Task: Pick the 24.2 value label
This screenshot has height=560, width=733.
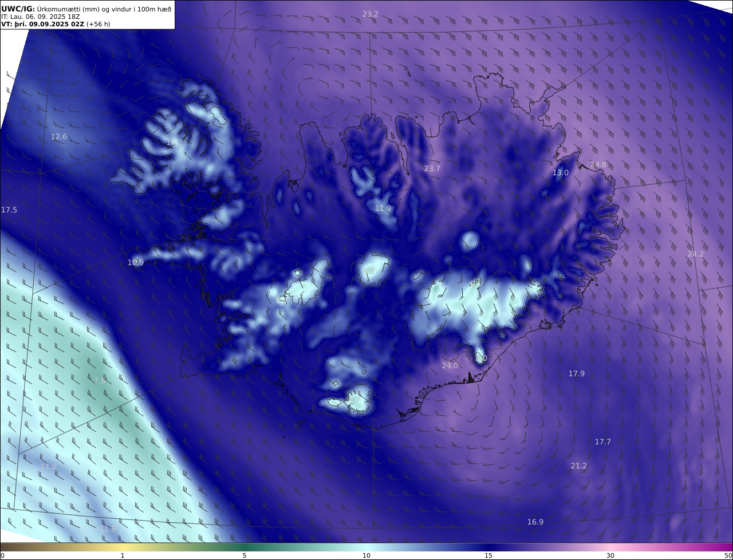Action: (696, 254)
